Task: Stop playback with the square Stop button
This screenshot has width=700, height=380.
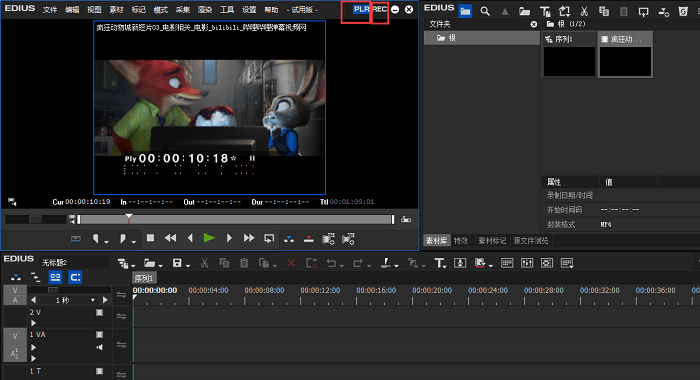Action: [150, 238]
